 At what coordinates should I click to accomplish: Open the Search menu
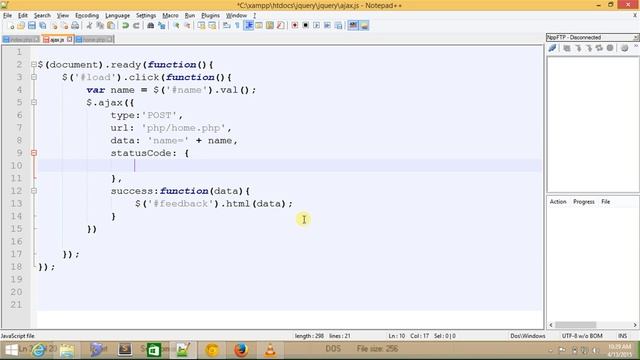(x=42, y=16)
